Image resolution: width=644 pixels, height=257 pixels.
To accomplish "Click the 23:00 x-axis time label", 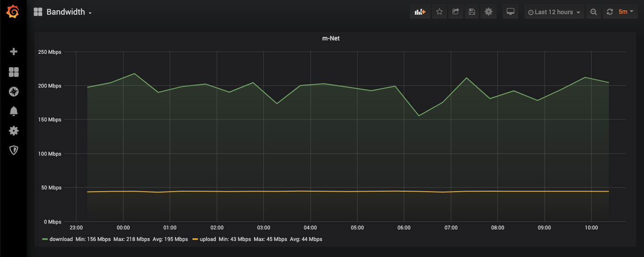I will [x=76, y=228].
